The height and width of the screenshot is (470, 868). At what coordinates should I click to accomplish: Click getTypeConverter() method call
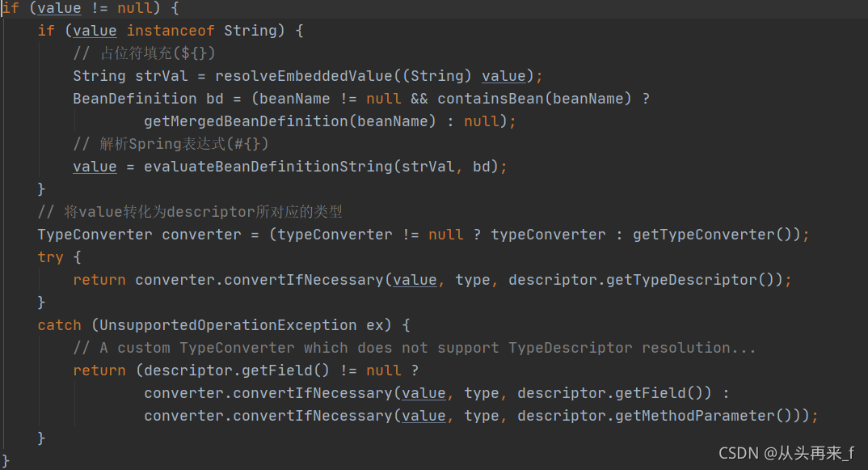point(712,235)
